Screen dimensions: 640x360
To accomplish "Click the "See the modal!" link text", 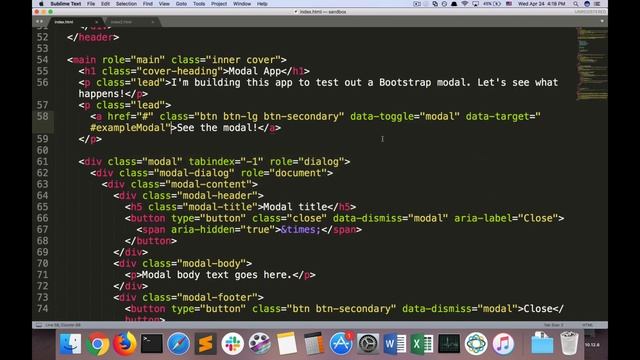I will [x=217, y=128].
